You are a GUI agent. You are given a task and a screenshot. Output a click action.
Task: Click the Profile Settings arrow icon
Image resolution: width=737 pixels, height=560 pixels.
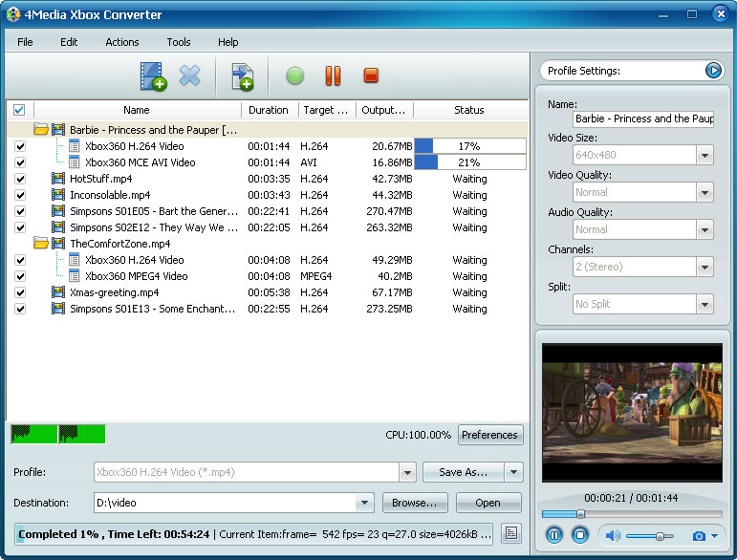(x=713, y=71)
